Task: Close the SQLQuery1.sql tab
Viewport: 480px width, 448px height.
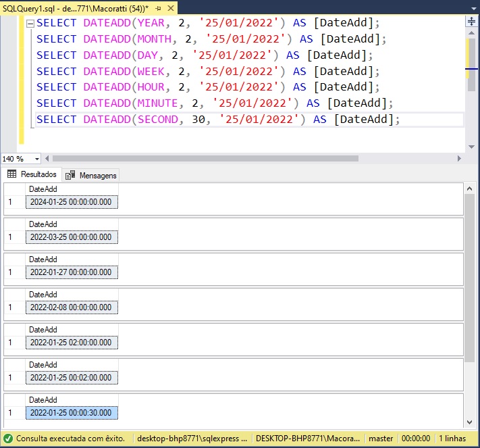Action: (171, 8)
